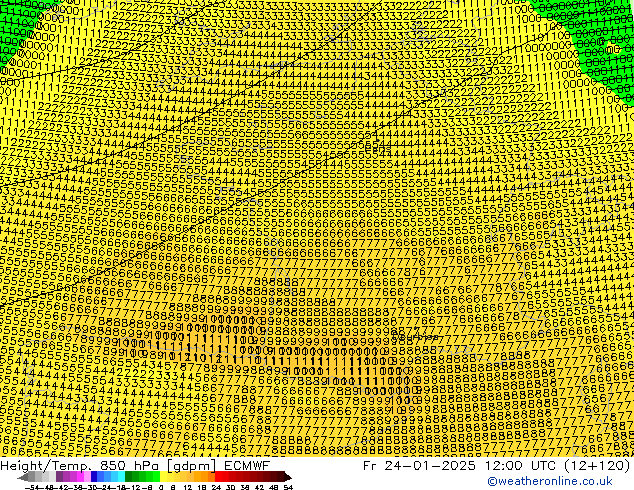634x490 pixels.
Task: Click the '12' positive legend scale label
Action: click(187, 487)
